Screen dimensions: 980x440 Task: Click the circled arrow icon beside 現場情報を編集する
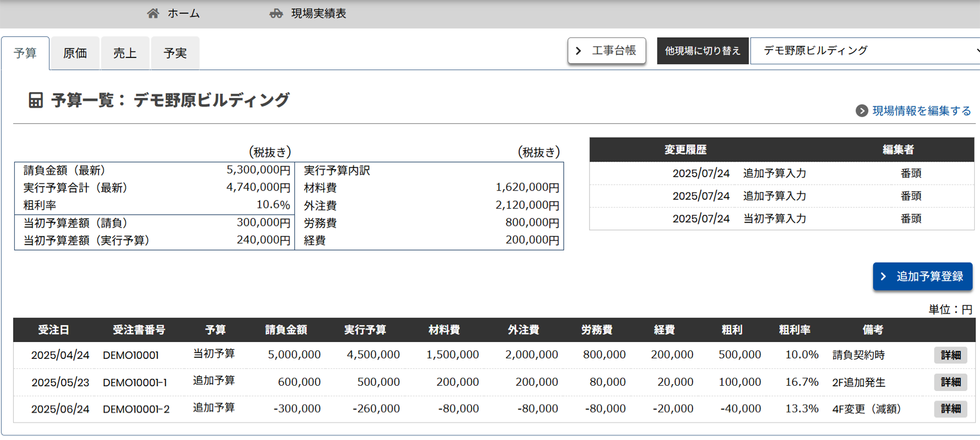tap(862, 111)
